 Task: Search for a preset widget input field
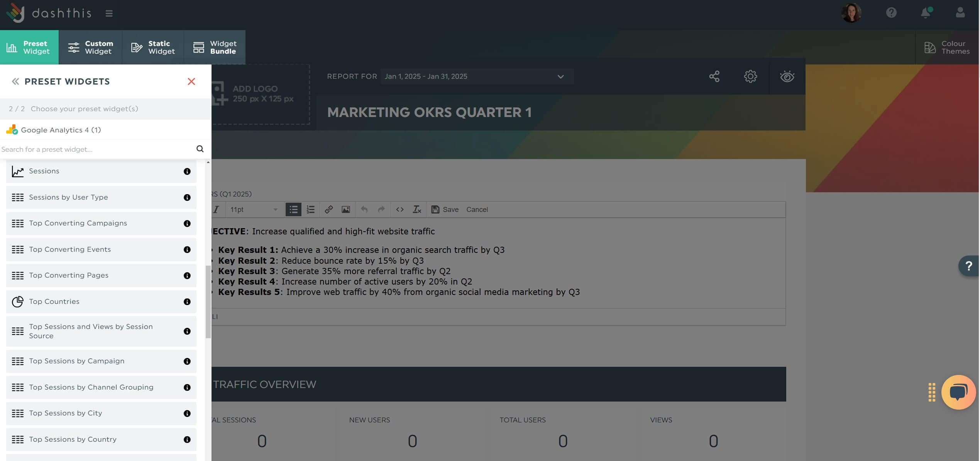pos(98,149)
